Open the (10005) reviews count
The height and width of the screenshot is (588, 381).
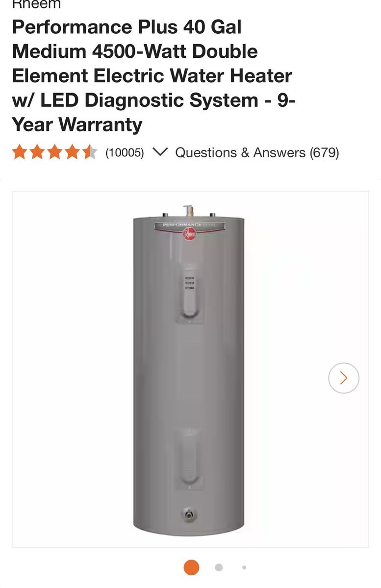[125, 153]
